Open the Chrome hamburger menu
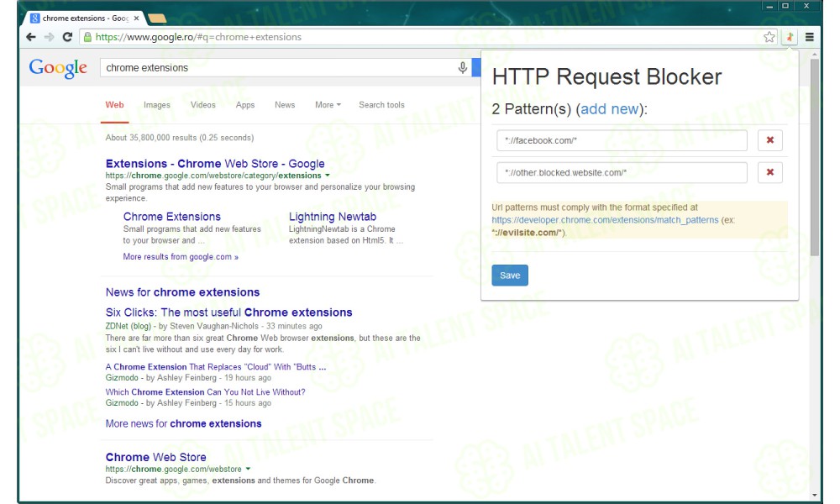Screen dimensions: 840x504 [810, 37]
